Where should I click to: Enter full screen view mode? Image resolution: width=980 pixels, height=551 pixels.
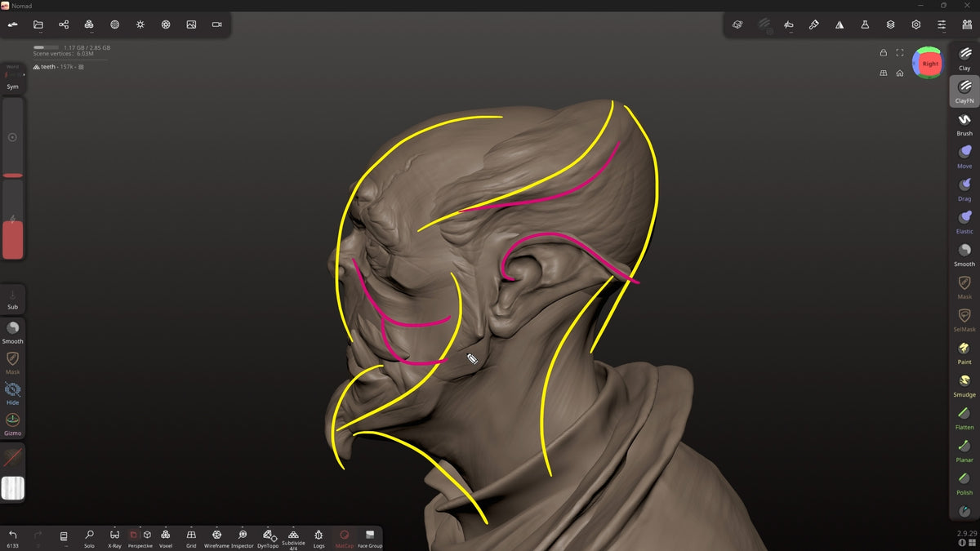pyautogui.click(x=899, y=53)
